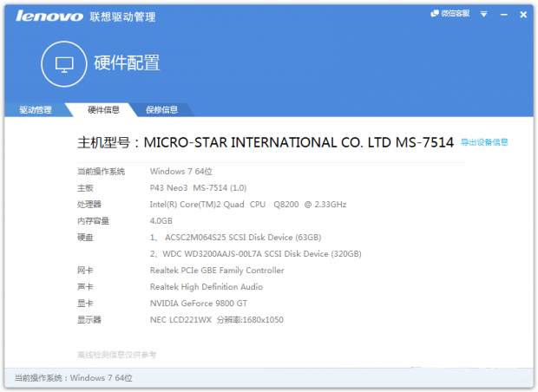Click the host model MS-7514 heading text

(x=266, y=142)
